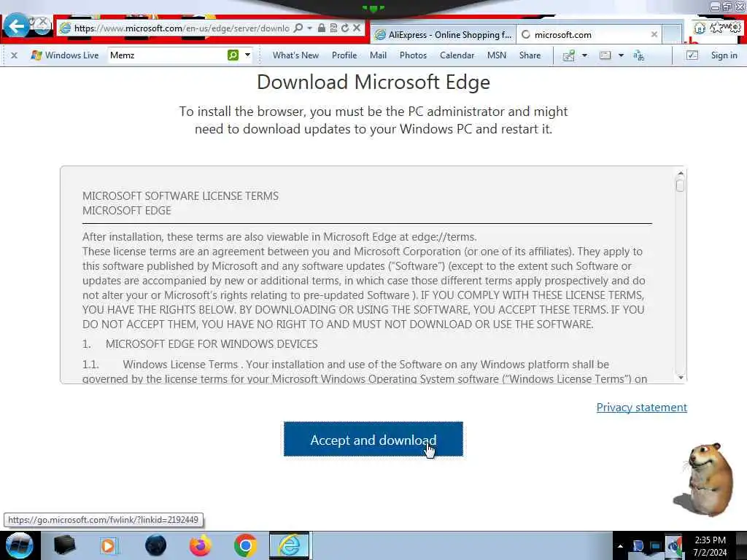This screenshot has height=560, width=747.
Task: Click the checkmark icon beside Sign in
Action: coord(692,55)
